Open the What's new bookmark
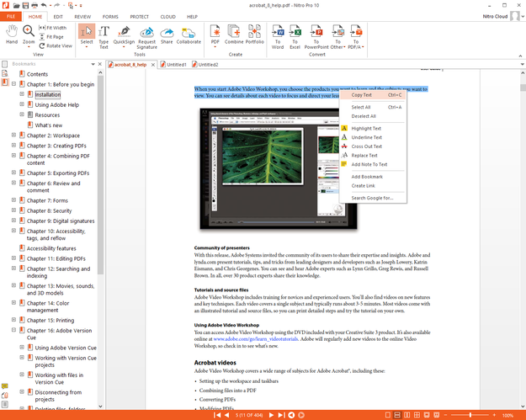The height and width of the screenshot is (420, 526). pos(49,125)
